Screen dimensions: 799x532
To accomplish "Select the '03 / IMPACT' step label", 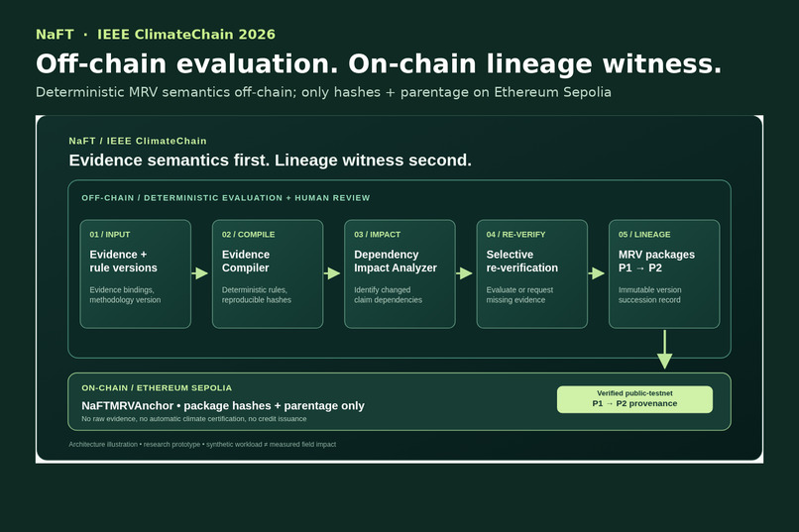I will [377, 235].
